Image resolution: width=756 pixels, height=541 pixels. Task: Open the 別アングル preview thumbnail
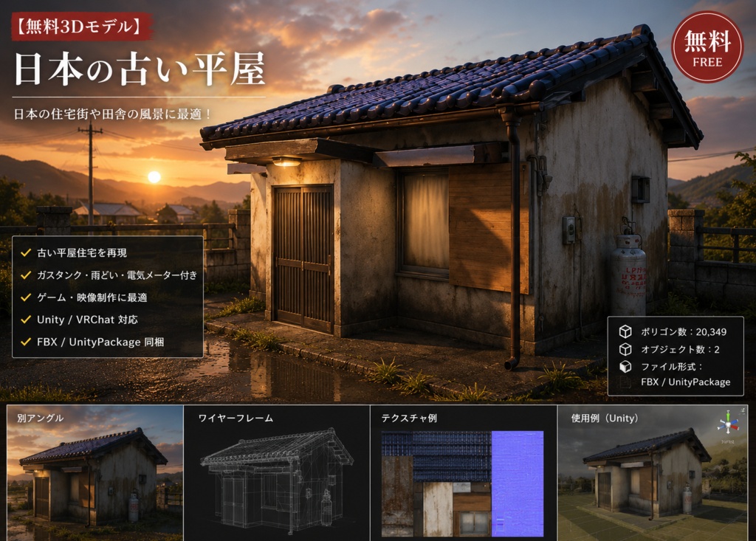tap(95, 473)
